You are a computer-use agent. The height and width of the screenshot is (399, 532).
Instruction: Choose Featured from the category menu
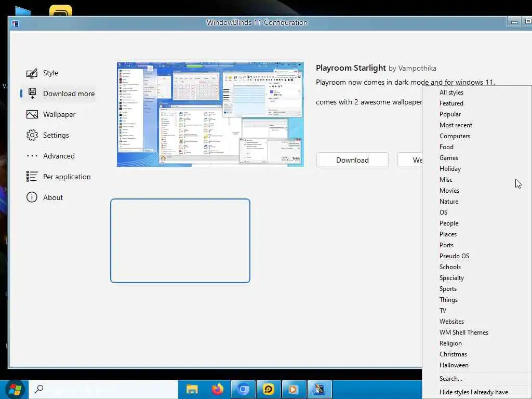[x=451, y=103]
